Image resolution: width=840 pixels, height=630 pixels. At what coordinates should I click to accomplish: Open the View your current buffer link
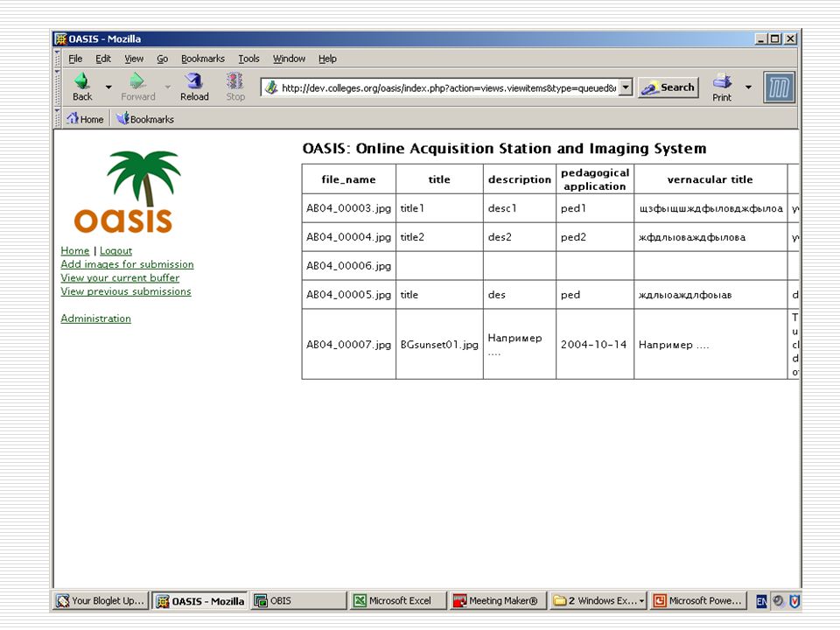pyautogui.click(x=120, y=277)
